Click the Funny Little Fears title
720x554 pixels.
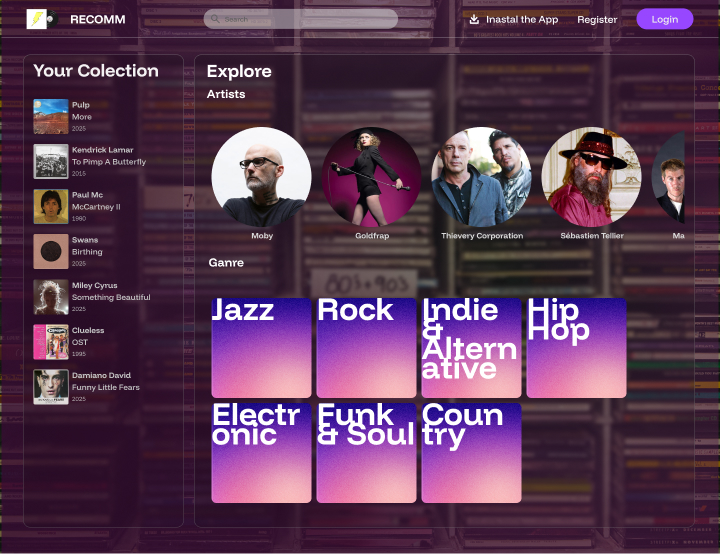(x=106, y=387)
